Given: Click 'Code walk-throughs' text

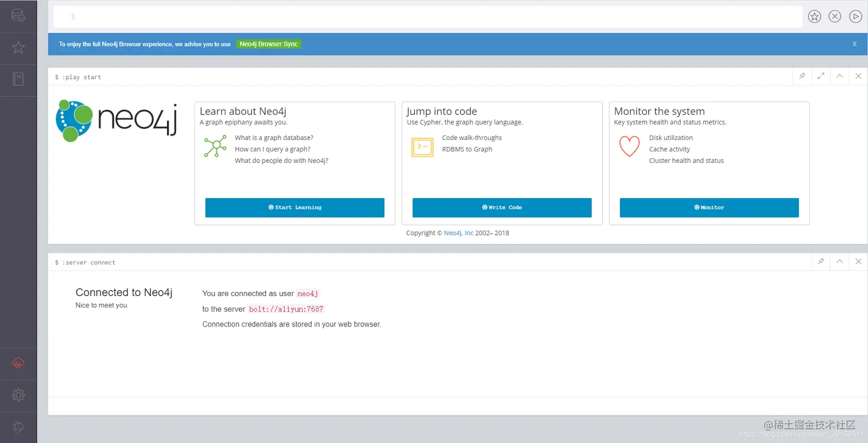Looking at the screenshot, I should [x=472, y=138].
